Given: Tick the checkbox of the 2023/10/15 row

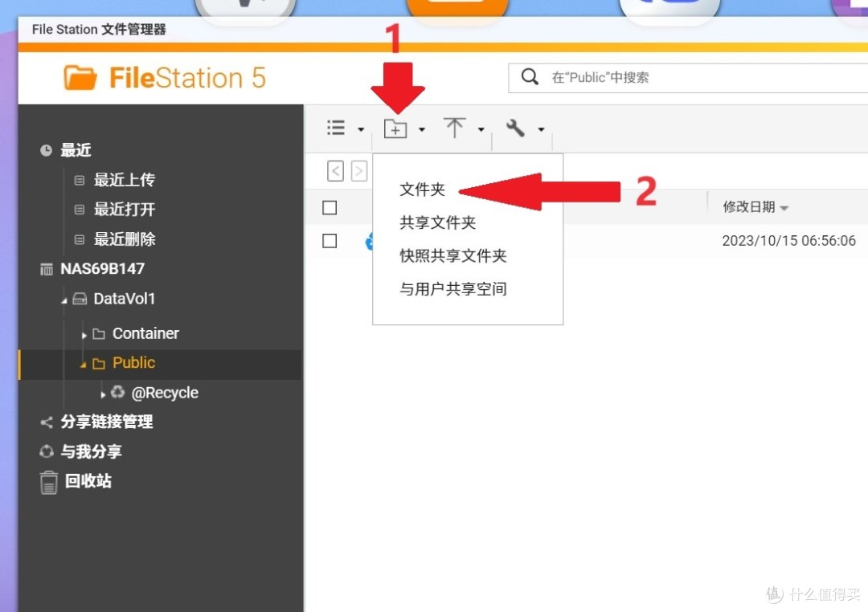Looking at the screenshot, I should (330, 241).
